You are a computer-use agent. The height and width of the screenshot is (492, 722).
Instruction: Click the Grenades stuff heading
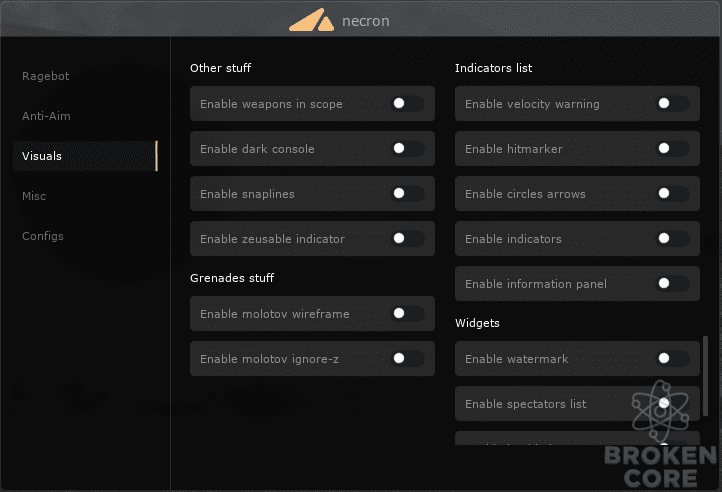pyautogui.click(x=232, y=278)
